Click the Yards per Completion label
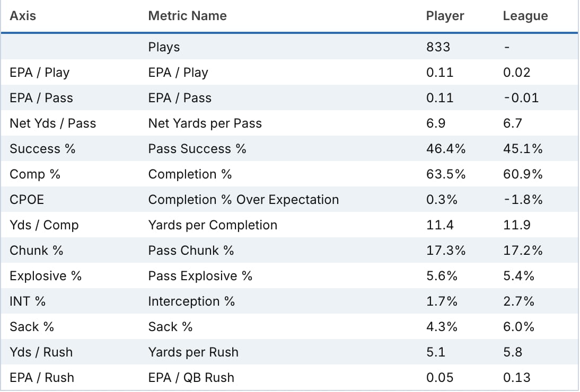 tap(213, 225)
